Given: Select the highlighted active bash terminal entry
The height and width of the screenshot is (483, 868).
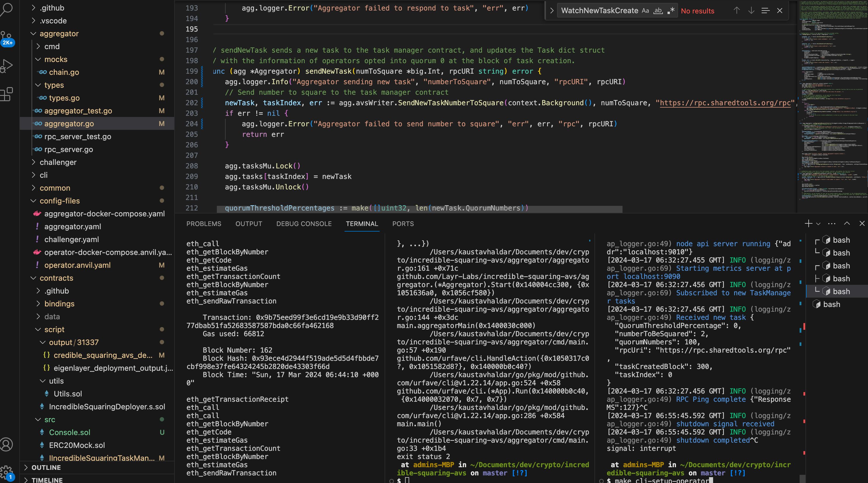Looking at the screenshot, I should pos(837,291).
